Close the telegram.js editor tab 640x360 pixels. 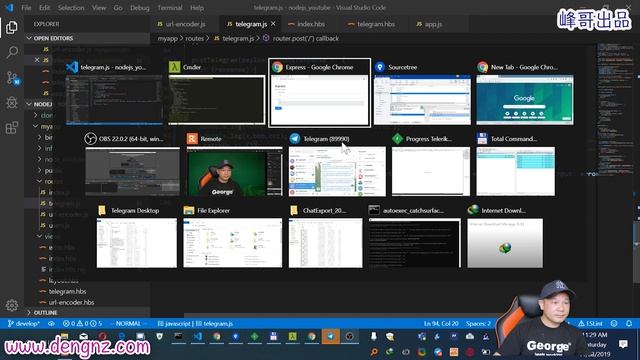273,24
